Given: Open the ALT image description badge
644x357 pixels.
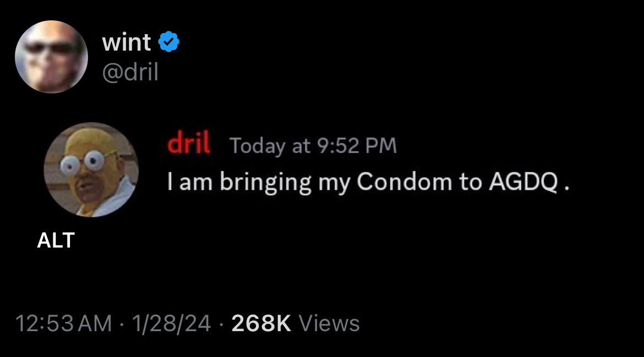Looking at the screenshot, I should (56, 240).
